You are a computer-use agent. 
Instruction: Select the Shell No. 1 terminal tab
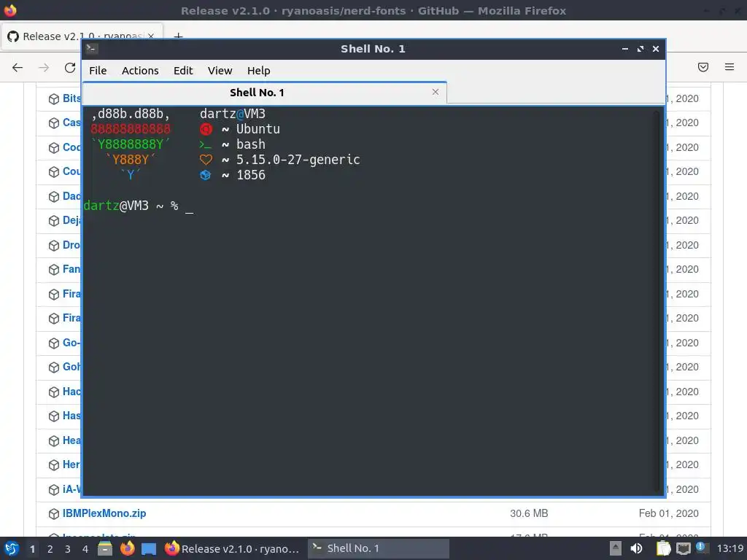(264, 93)
